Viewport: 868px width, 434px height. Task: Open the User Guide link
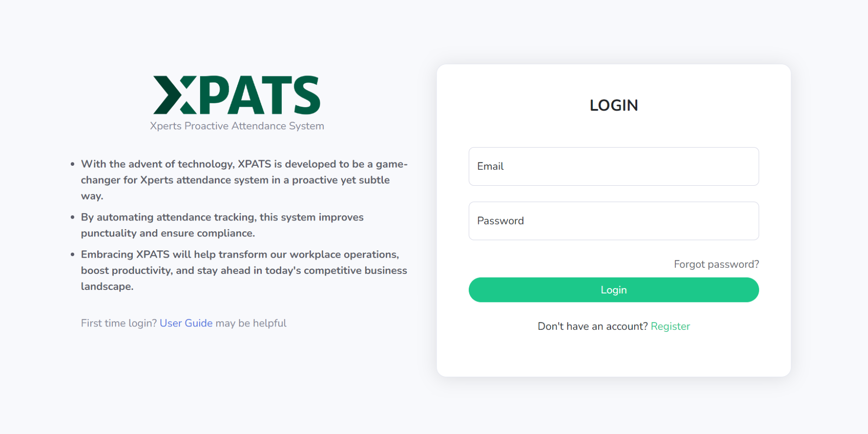186,323
